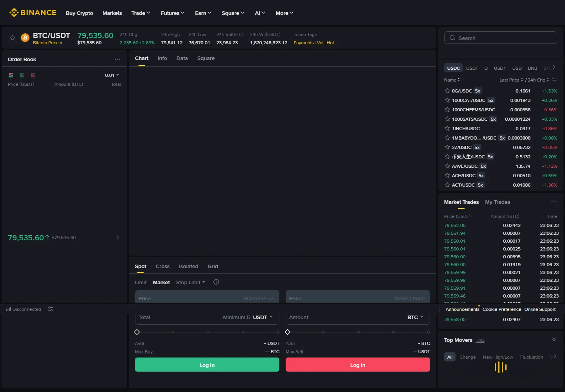Viewport: 565px width, 392px height.
Task: Click the search magnifier icon
Action: [452, 38]
